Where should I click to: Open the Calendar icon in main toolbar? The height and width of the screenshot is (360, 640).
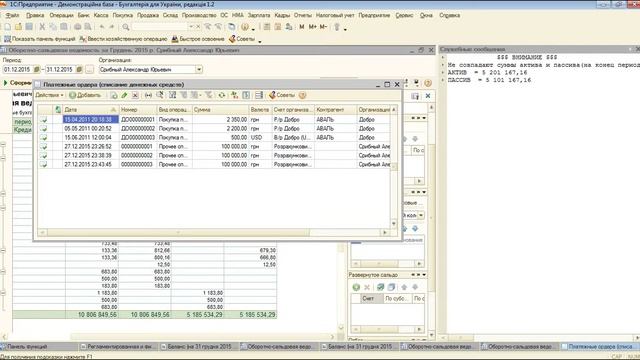(278, 27)
